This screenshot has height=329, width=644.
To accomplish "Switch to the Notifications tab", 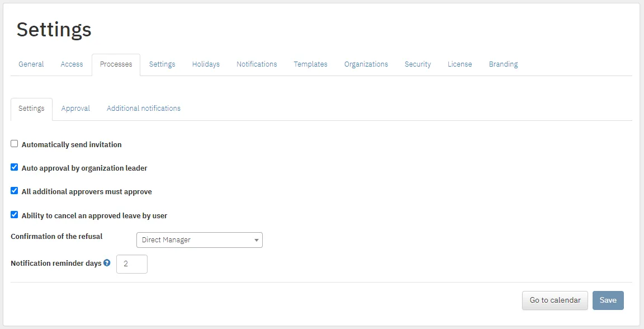I will pyautogui.click(x=257, y=64).
